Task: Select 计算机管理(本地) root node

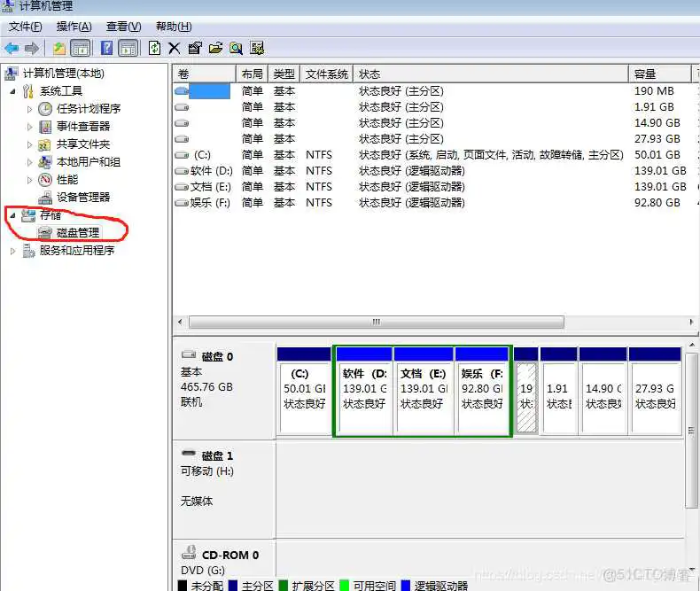Action: [64, 74]
